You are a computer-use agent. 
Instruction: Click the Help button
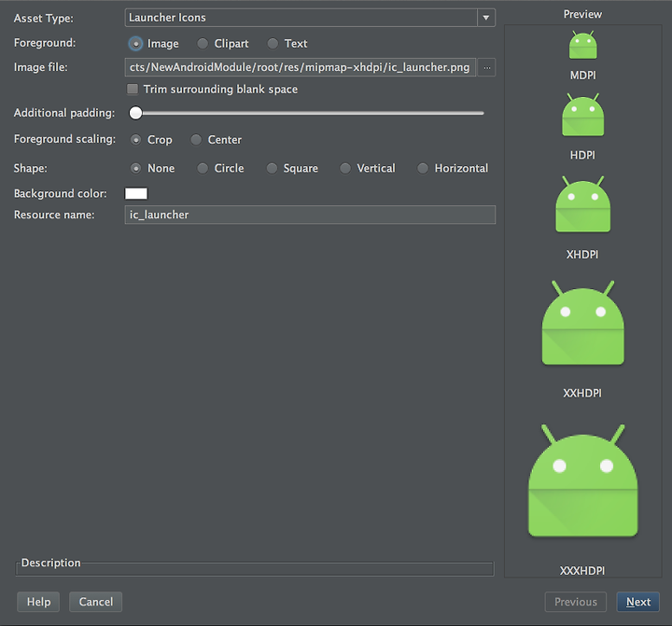[x=38, y=602]
